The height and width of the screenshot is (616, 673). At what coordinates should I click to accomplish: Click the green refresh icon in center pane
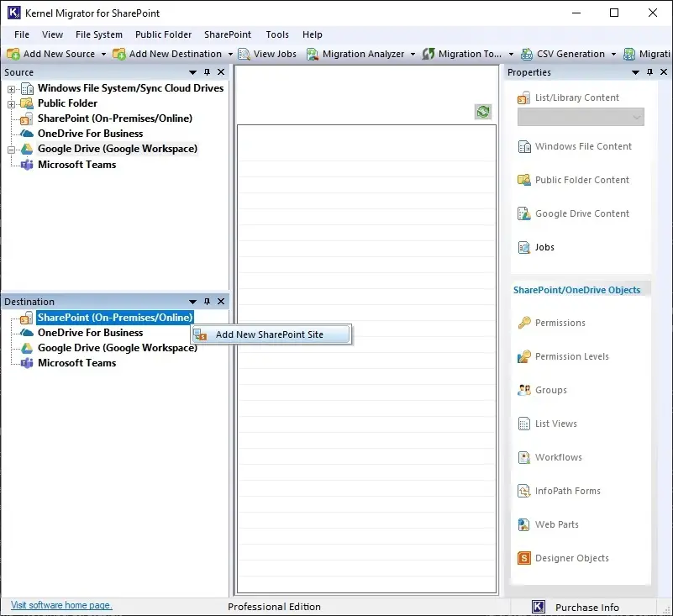point(483,112)
